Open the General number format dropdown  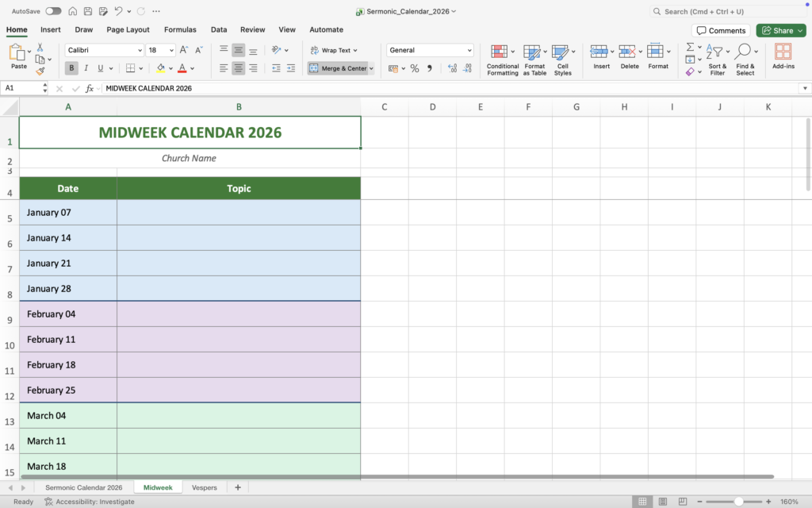pyautogui.click(x=469, y=50)
